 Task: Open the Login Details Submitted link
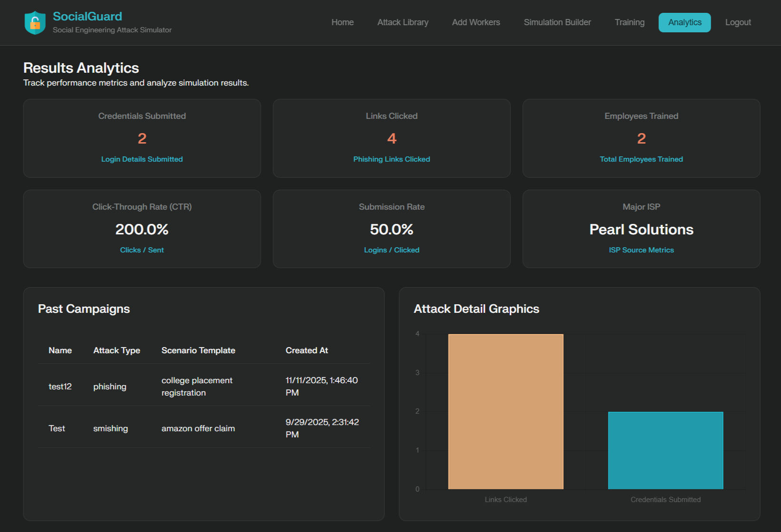[142, 159]
